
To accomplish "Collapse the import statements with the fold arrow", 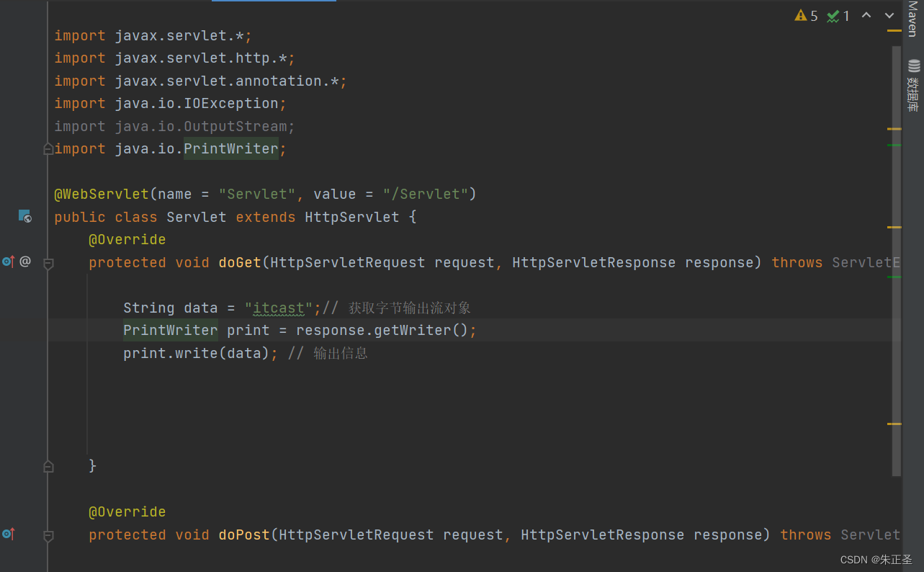I will click(x=48, y=148).
